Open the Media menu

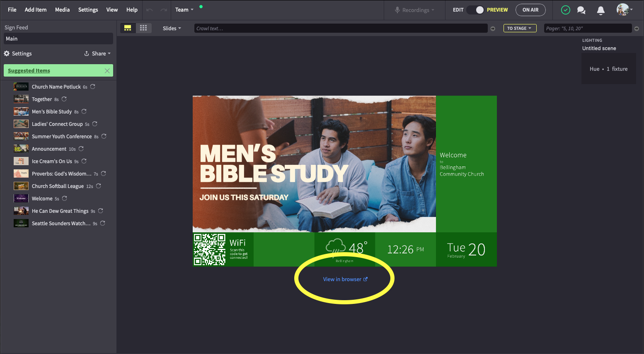pos(62,10)
